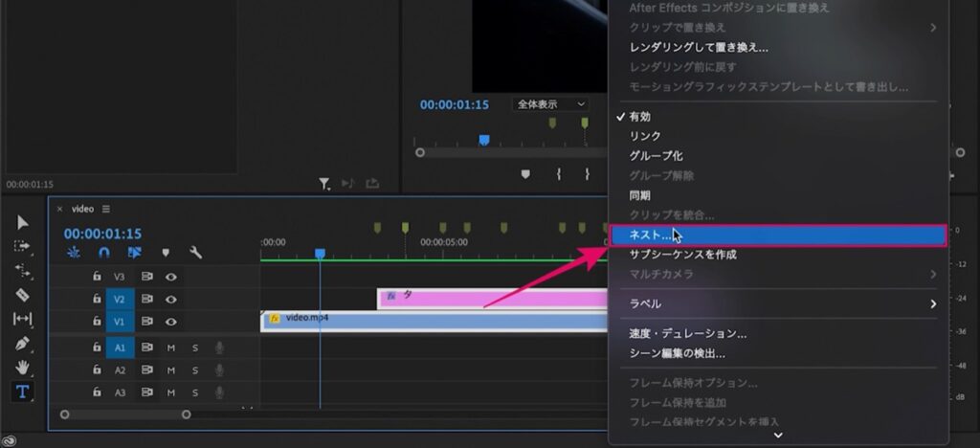Mark In point in Program monitor
Image resolution: width=980 pixels, height=448 pixels.
[558, 174]
